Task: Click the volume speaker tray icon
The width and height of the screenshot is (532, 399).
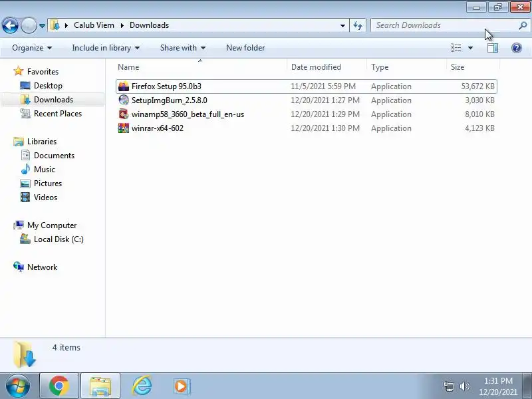Action: click(x=464, y=386)
